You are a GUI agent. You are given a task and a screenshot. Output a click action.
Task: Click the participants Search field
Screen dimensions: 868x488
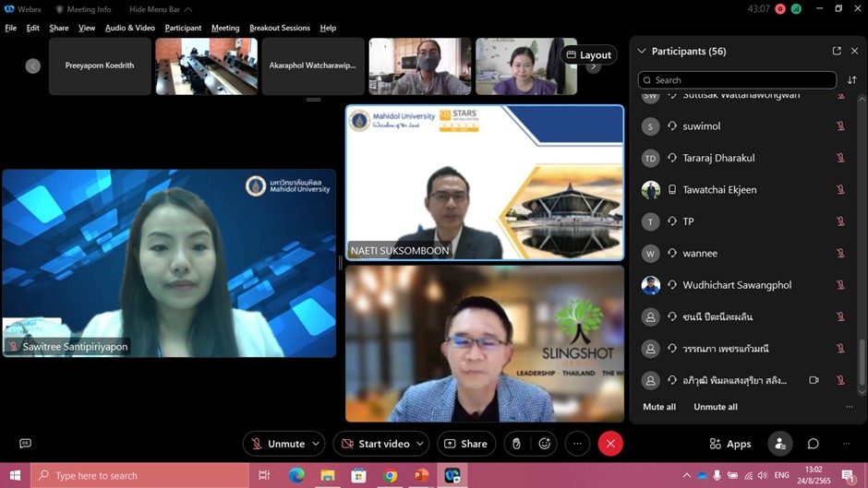737,80
